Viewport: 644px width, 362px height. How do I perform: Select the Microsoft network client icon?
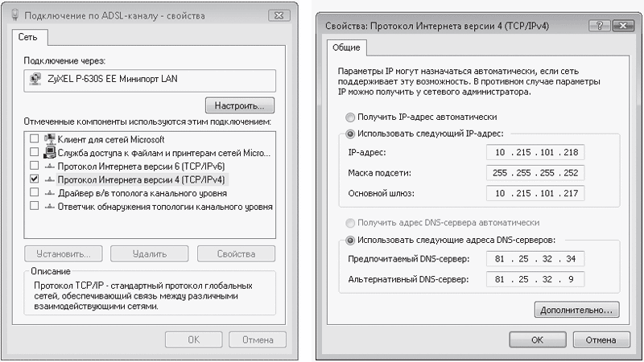(x=48, y=138)
